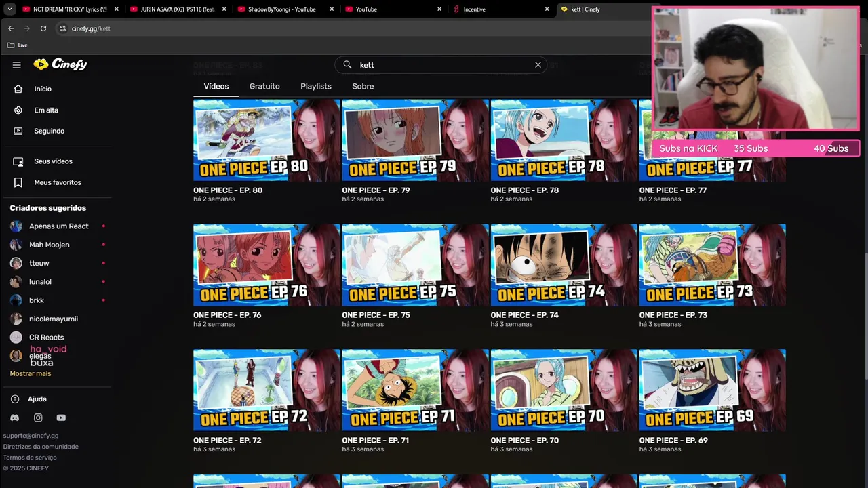Click lunalol avatar
This screenshot has height=488, width=868.
coord(16,282)
